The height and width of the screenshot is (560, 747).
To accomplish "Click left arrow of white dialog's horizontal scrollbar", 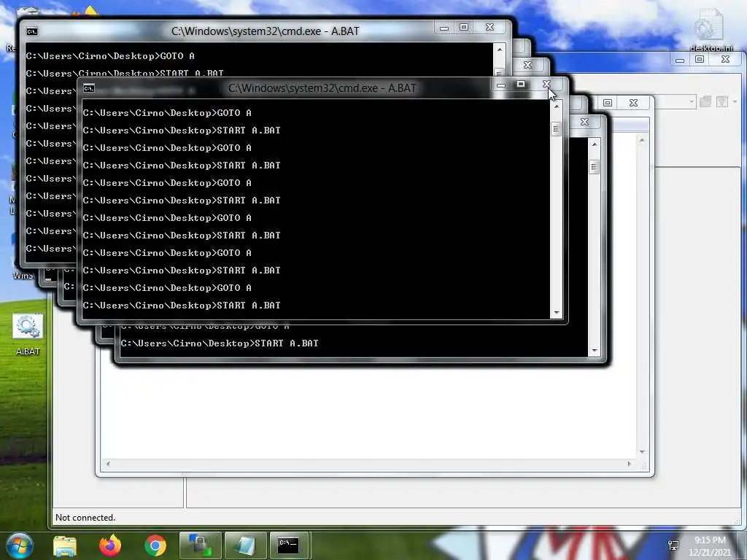I will (x=108, y=463).
